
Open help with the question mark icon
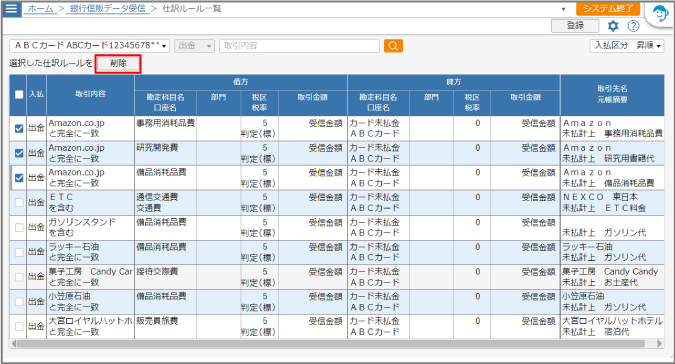pyautogui.click(x=633, y=26)
